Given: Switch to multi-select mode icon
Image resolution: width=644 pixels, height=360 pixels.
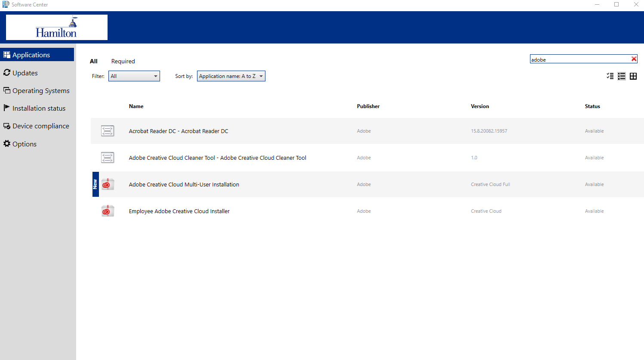Looking at the screenshot, I should [x=610, y=76].
